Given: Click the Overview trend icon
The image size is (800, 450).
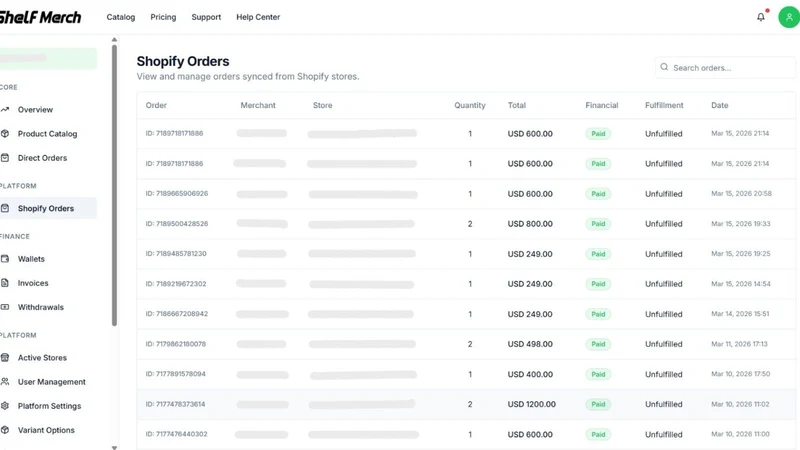Looking at the screenshot, I should coord(5,109).
